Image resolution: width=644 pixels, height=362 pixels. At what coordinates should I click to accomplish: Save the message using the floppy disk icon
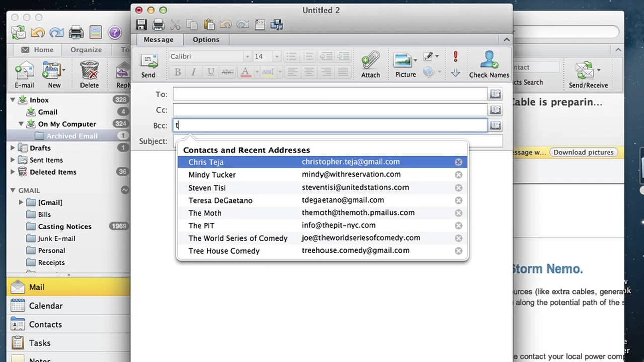click(141, 24)
